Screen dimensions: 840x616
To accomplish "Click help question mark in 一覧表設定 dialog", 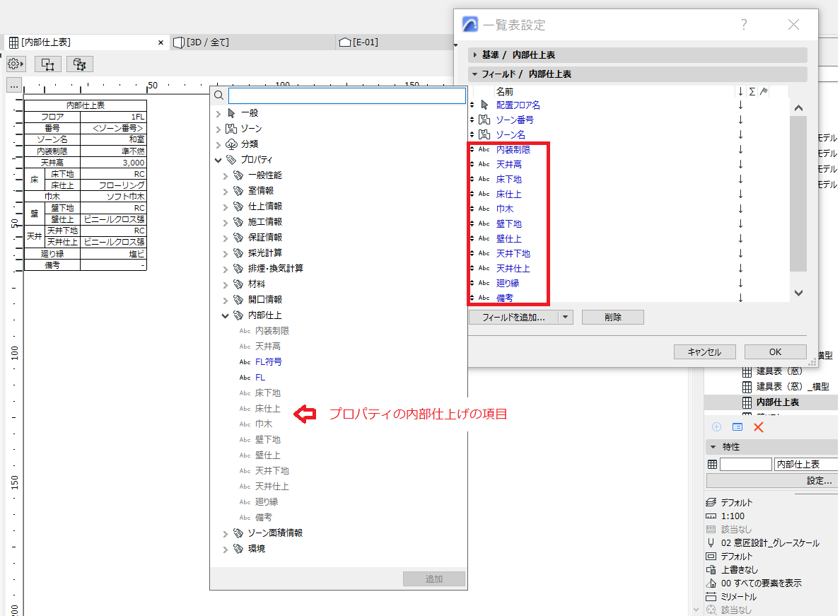I will pyautogui.click(x=744, y=24).
